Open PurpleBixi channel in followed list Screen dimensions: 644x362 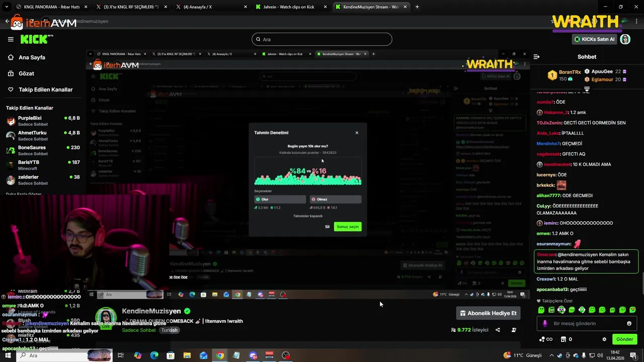pos(43,121)
